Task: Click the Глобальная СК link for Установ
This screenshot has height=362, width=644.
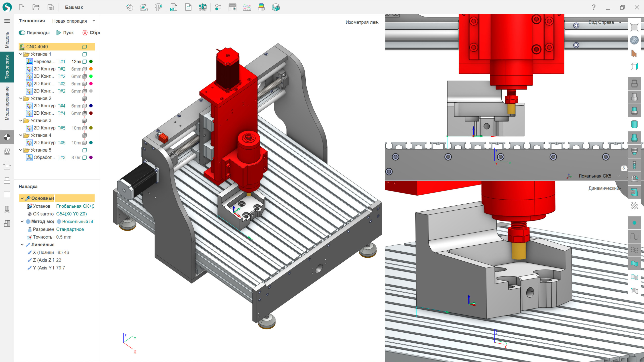Action: tap(75, 206)
